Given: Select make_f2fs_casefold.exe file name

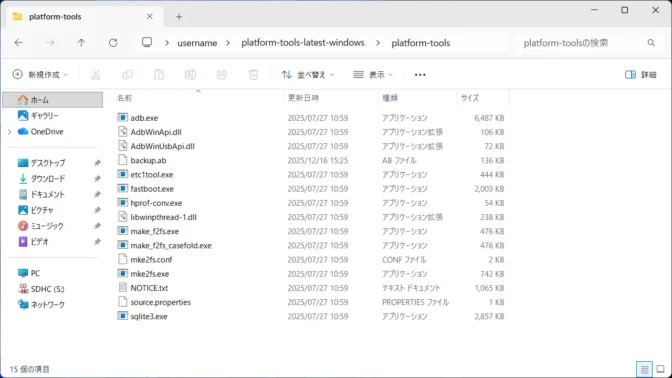Looking at the screenshot, I should point(171,246).
